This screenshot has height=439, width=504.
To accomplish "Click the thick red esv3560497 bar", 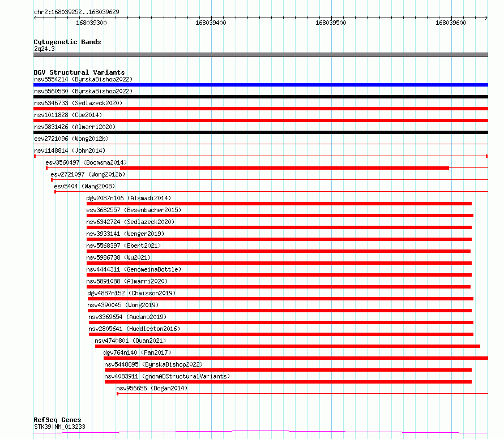I will tap(284, 168).
